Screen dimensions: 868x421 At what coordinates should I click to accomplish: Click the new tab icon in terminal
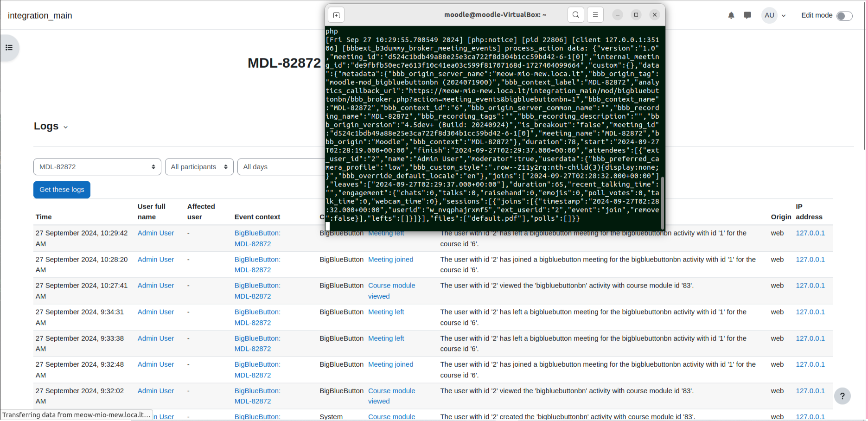point(337,15)
